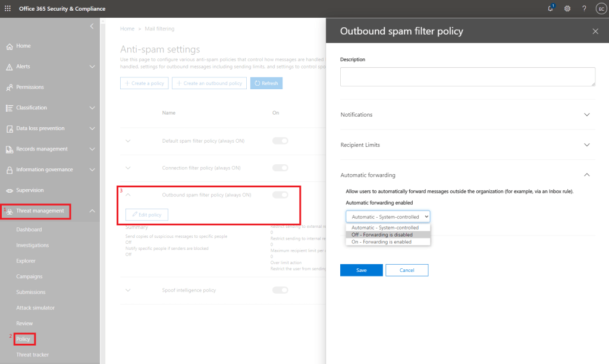609x364 pixels.
Task: Click the Data loss prevention icon
Action: pos(10,128)
